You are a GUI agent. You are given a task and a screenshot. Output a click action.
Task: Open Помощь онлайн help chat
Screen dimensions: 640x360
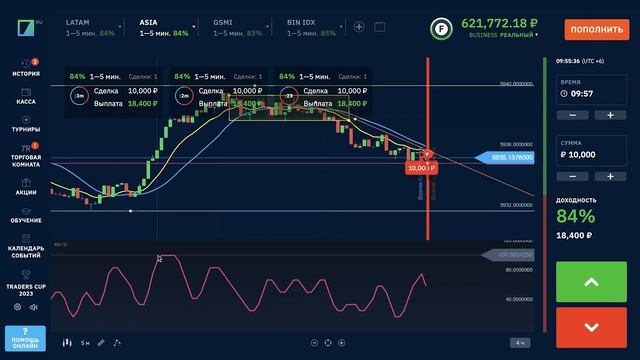[x=25, y=338]
